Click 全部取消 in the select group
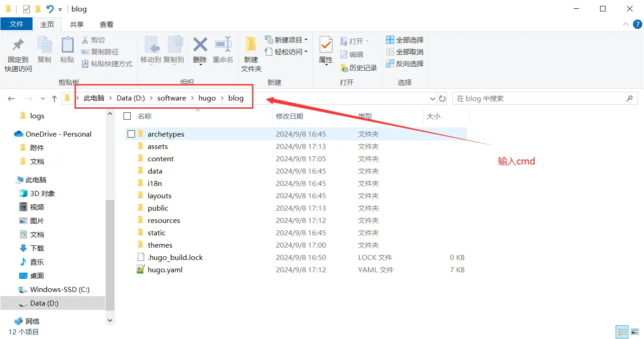This screenshot has height=339, width=644. tap(405, 52)
